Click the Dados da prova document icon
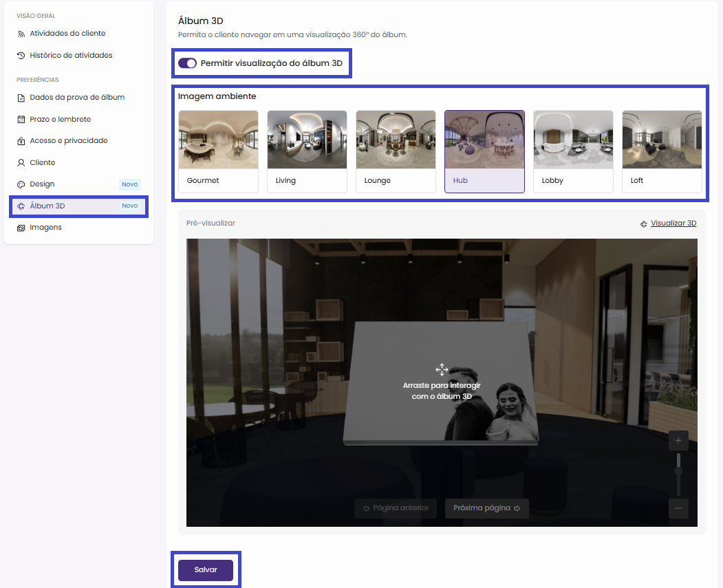This screenshot has width=723, height=588. point(21,98)
